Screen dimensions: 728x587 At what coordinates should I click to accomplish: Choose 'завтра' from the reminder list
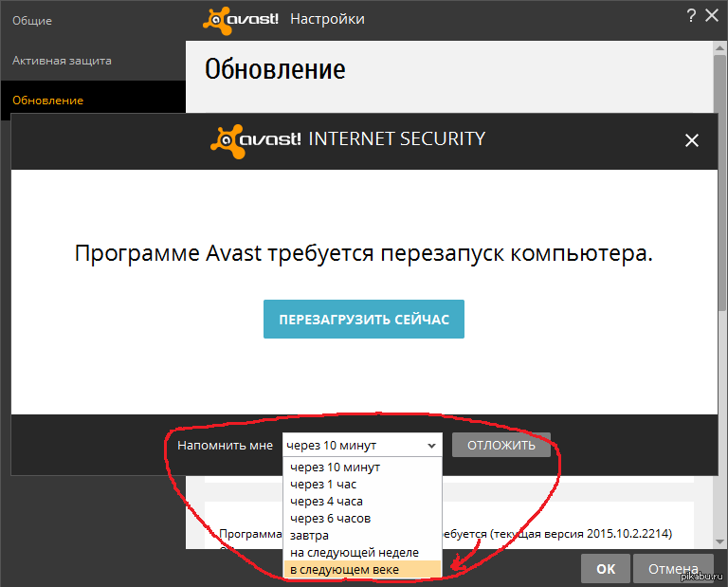pyautogui.click(x=309, y=536)
